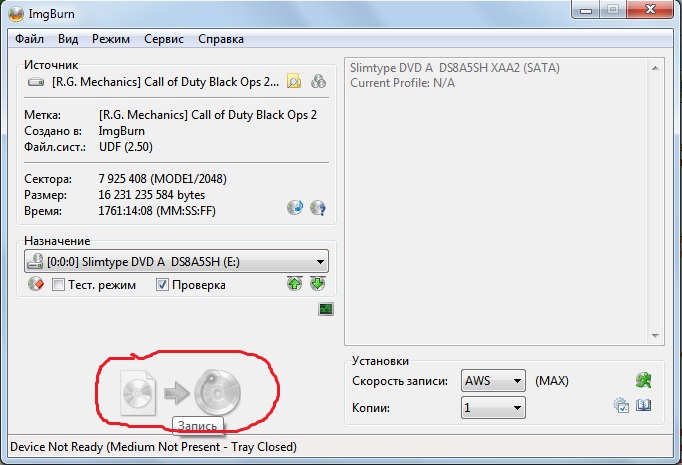Click the 'Current Profile: N/A' line
Screen dimensions: 682x465
pos(402,83)
